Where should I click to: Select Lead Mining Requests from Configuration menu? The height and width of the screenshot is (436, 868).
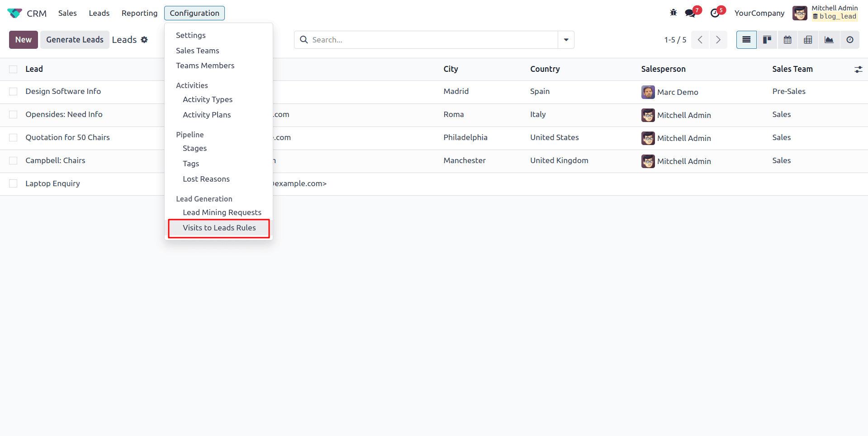tap(222, 212)
